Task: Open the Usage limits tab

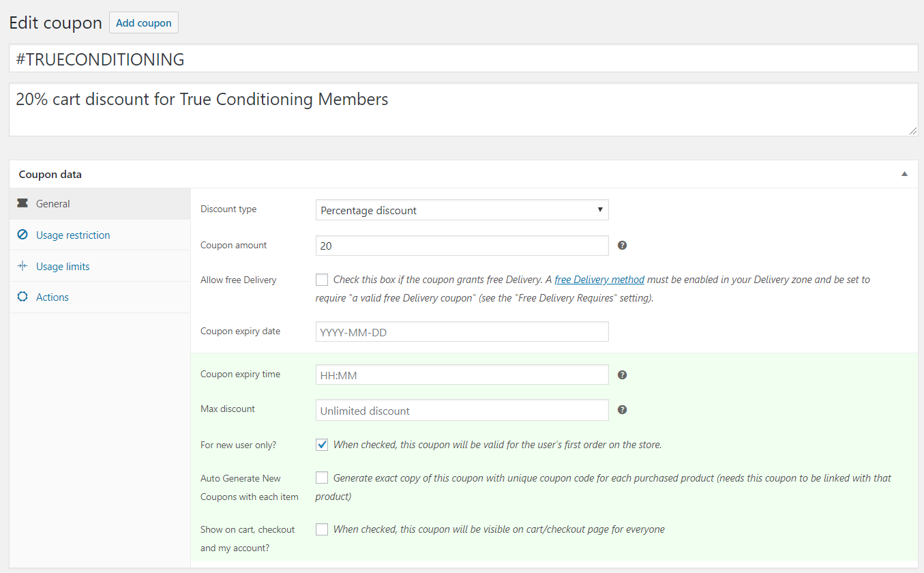Action: pos(63,266)
